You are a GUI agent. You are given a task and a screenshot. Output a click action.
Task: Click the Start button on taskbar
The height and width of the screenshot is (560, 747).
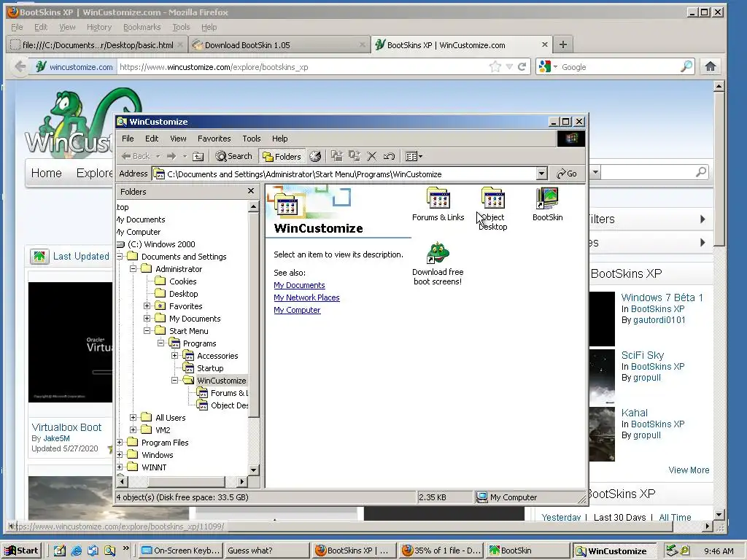[x=21, y=551]
